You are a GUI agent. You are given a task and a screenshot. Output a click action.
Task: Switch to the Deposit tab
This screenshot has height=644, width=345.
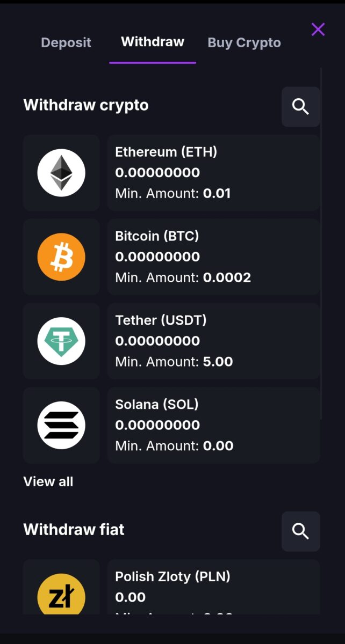66,42
